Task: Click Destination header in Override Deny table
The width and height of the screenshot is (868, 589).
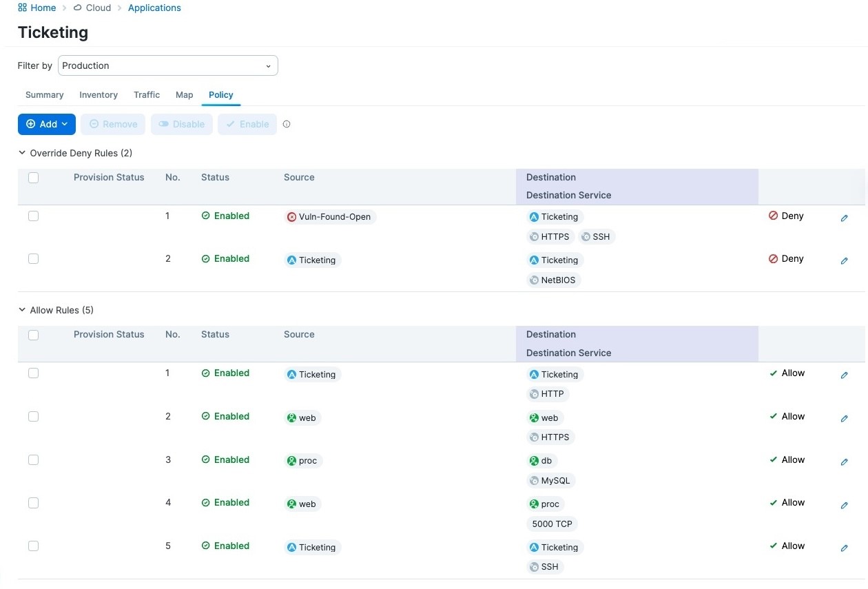Action: [551, 177]
